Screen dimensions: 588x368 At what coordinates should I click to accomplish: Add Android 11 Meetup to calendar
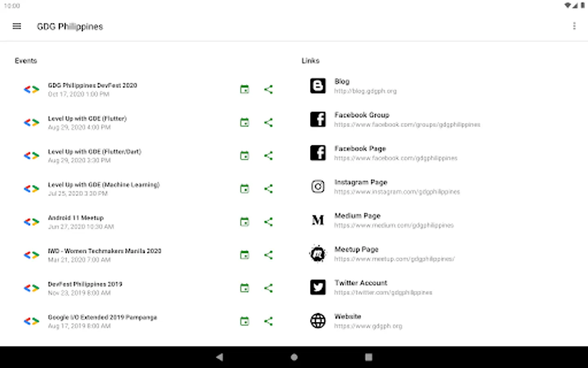coord(245,222)
